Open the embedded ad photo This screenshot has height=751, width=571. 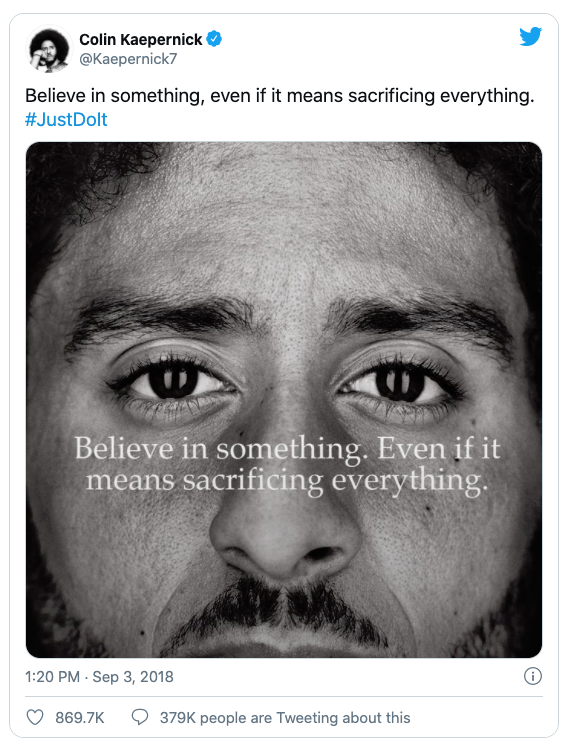click(284, 399)
